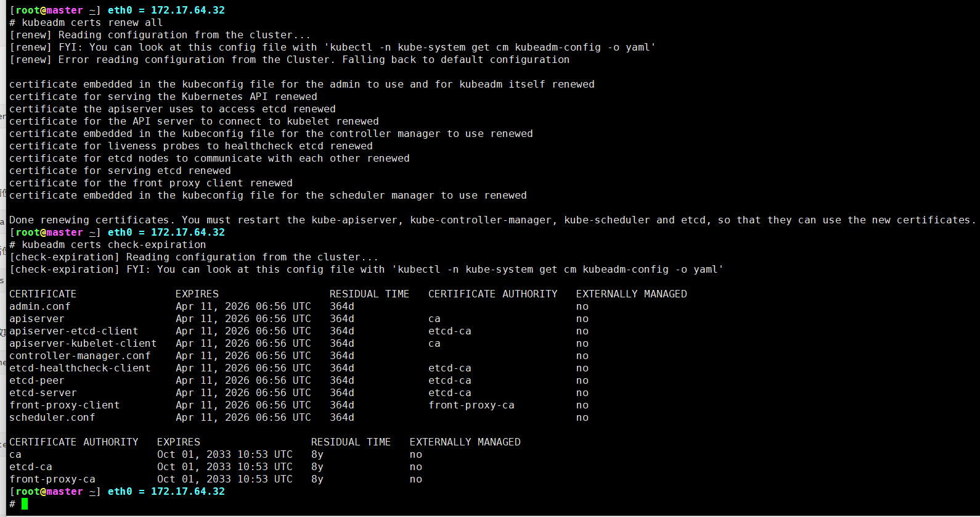The height and width of the screenshot is (517, 980).
Task: Click root@master in the topmost prompt
Action: pos(49,10)
